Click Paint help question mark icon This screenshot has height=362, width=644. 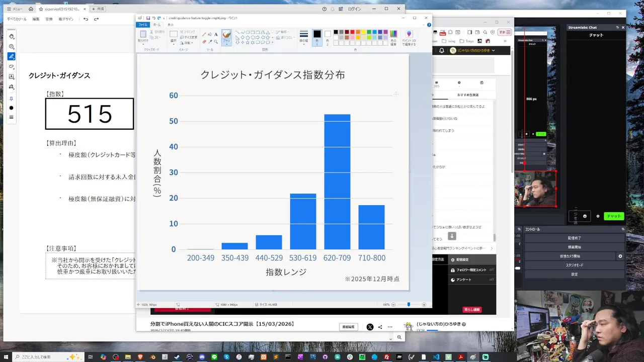[429, 25]
